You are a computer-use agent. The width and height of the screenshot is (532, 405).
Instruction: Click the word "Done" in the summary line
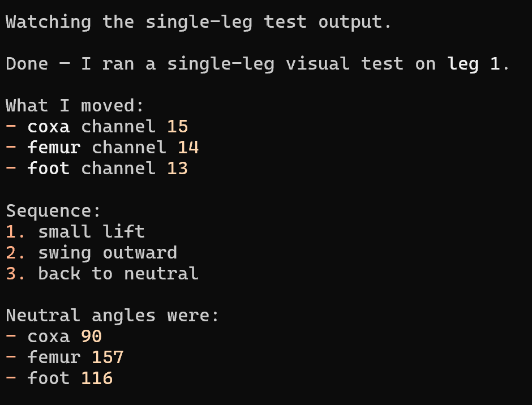27,64
